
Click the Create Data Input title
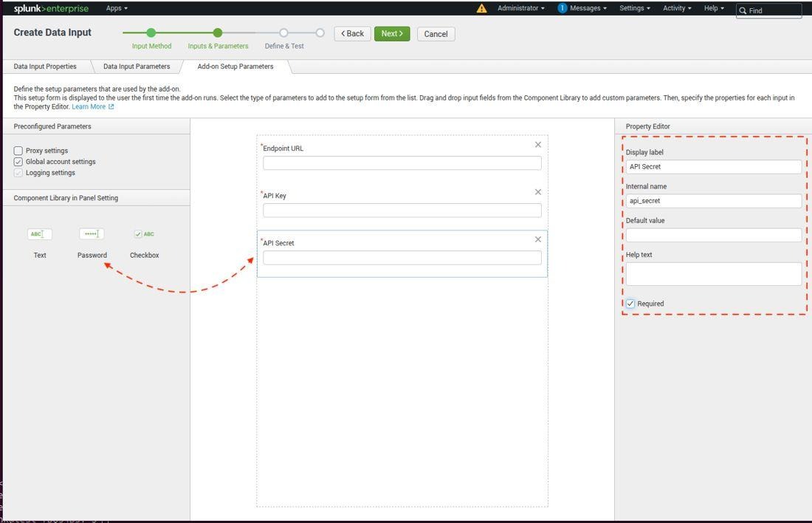tap(52, 33)
